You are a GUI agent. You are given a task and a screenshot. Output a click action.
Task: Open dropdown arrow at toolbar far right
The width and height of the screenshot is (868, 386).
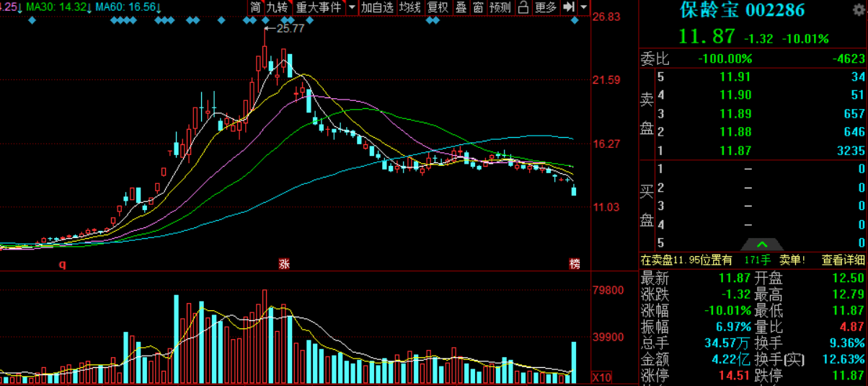[583, 7]
